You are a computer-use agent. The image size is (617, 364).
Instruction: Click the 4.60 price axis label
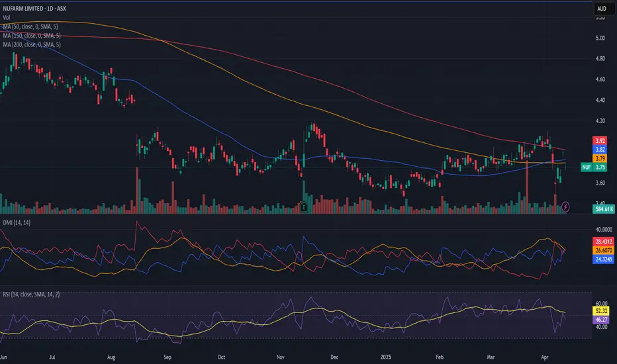tap(600, 79)
